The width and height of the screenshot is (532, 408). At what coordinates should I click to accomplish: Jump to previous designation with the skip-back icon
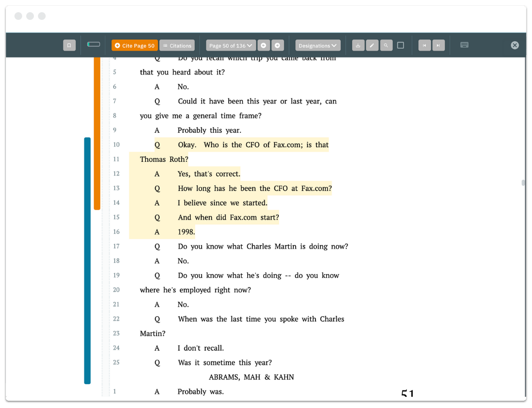[424, 45]
